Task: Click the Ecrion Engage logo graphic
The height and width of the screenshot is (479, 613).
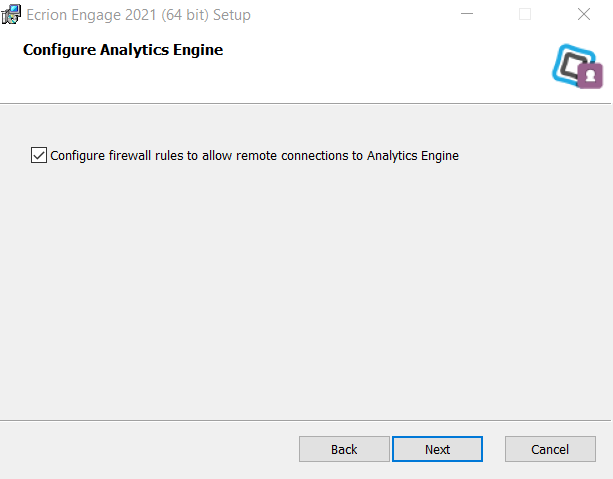Action: (x=577, y=66)
